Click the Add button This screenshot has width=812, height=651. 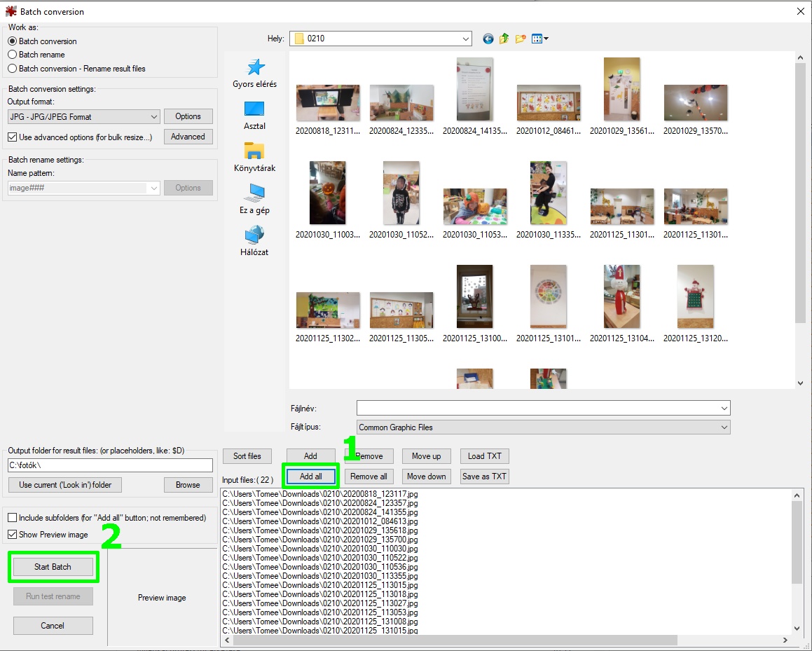tap(310, 456)
